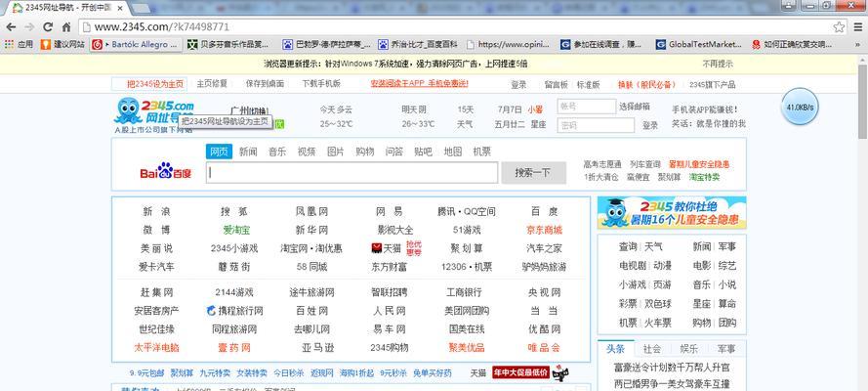This screenshot has width=868, height=391.
Task: Click the browser back arrow
Action: [12, 27]
